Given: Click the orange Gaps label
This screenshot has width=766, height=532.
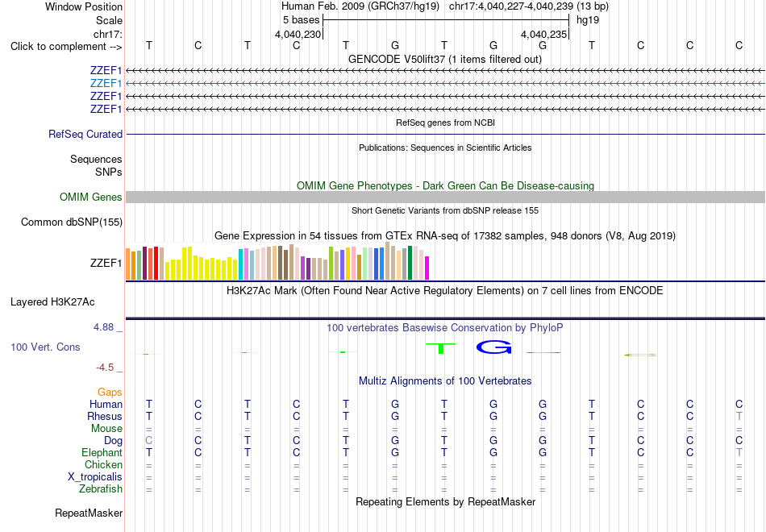Looking at the screenshot, I should pos(110,393).
